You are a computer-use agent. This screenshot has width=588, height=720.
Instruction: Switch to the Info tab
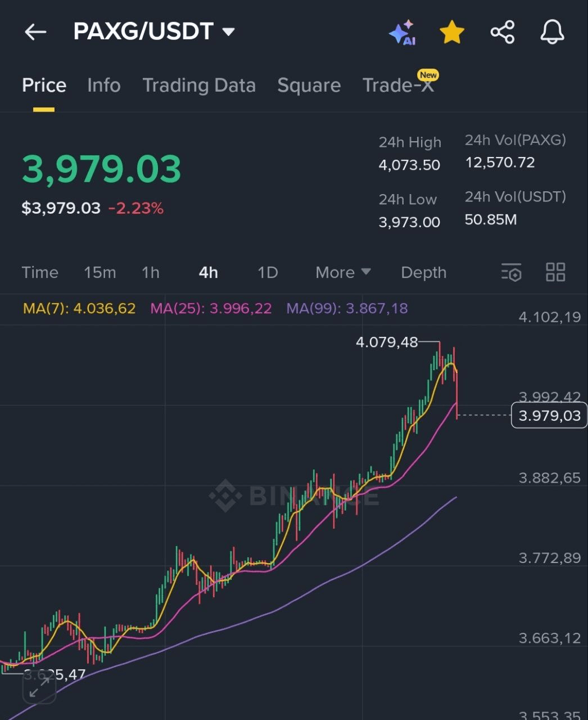(104, 85)
